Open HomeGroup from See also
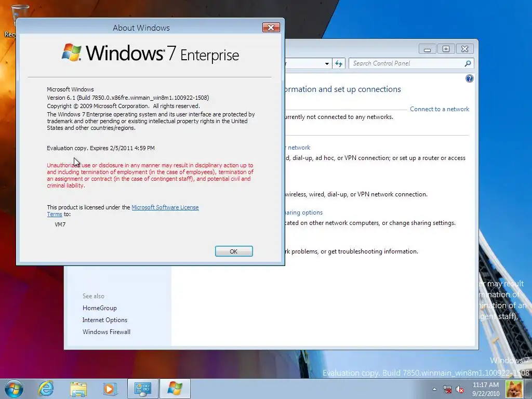Screen dimensions: 532x399 [99, 308]
